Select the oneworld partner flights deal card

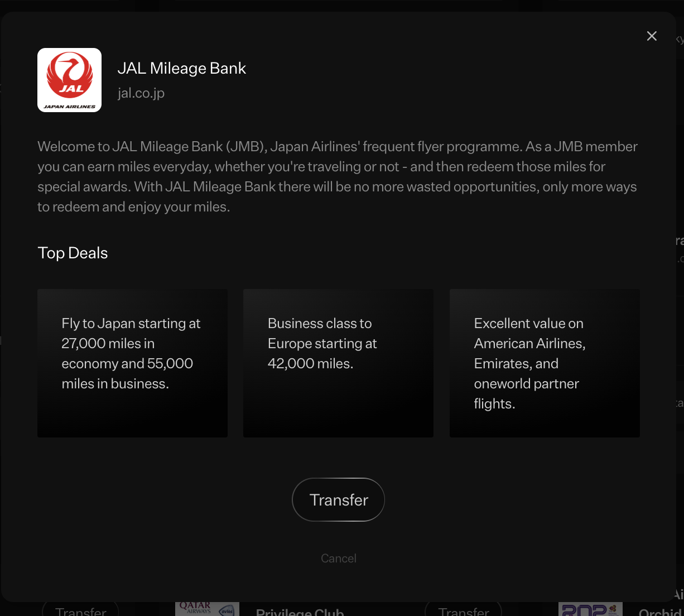pyautogui.click(x=545, y=363)
